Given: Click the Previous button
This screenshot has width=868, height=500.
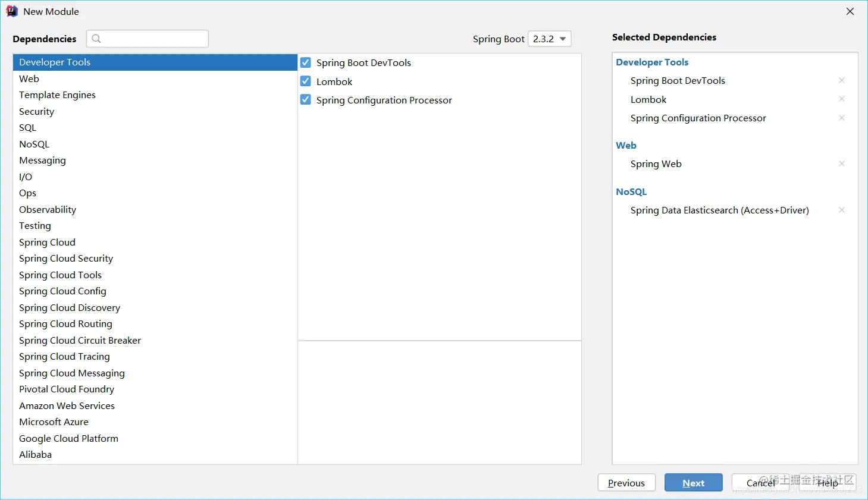Looking at the screenshot, I should 626,483.
